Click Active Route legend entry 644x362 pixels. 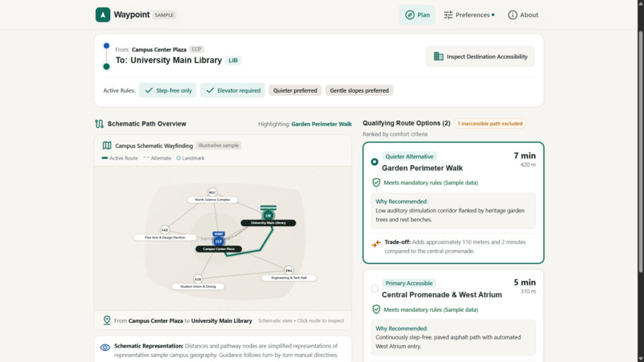pyautogui.click(x=120, y=158)
